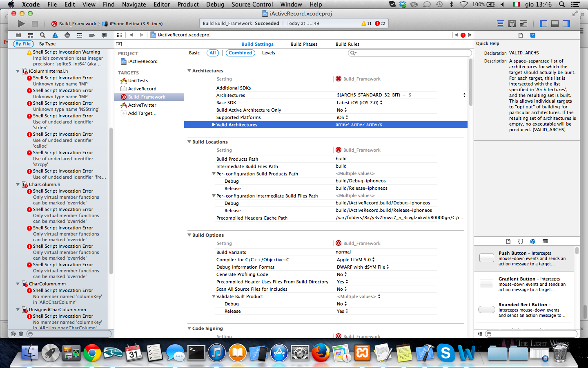Open the related items grid in jump bar
Image resolution: width=588 pixels, height=368 pixels.
119,35
